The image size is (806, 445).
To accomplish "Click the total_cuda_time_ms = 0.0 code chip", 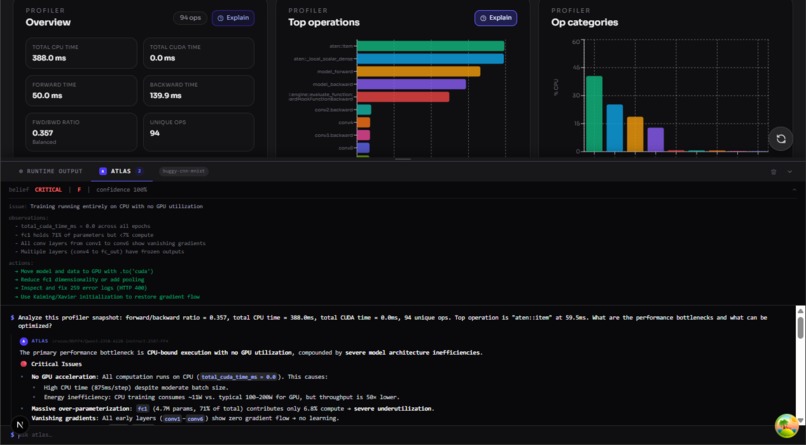I will point(239,377).
